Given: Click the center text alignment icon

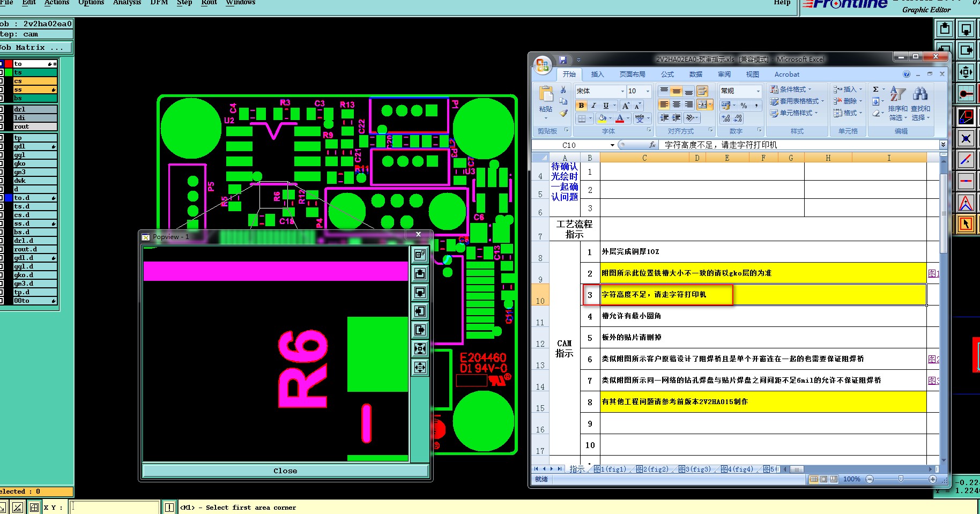Looking at the screenshot, I should pos(677,105).
